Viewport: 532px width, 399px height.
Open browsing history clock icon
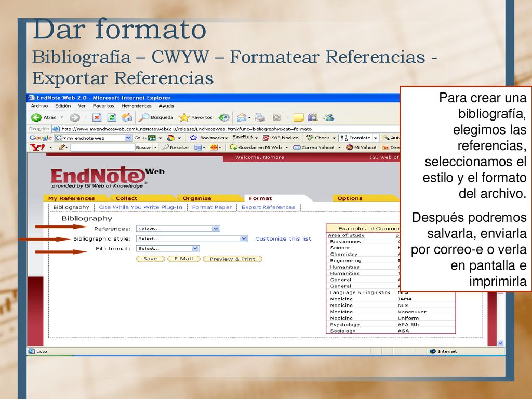tap(224, 117)
